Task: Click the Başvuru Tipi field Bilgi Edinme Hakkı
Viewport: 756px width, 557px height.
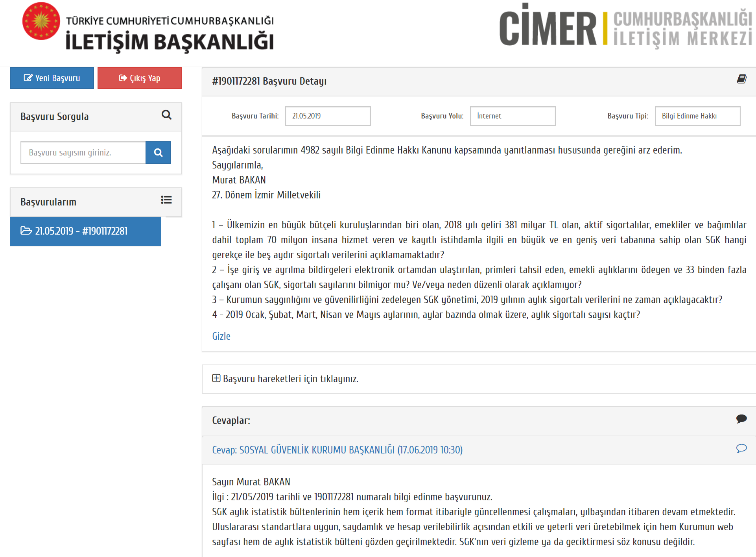Action: tap(697, 116)
